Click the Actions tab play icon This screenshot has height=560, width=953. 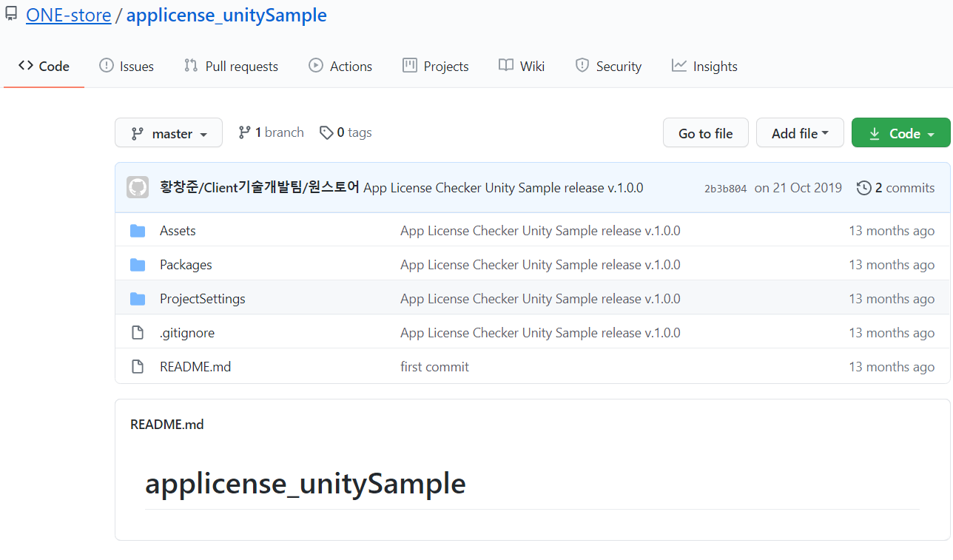click(316, 65)
